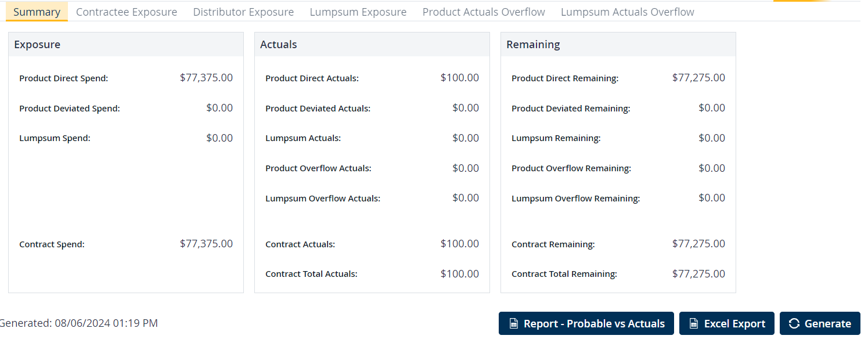This screenshot has width=868, height=339.
Task: Open the Distributor Exposure tab
Action: click(x=243, y=12)
